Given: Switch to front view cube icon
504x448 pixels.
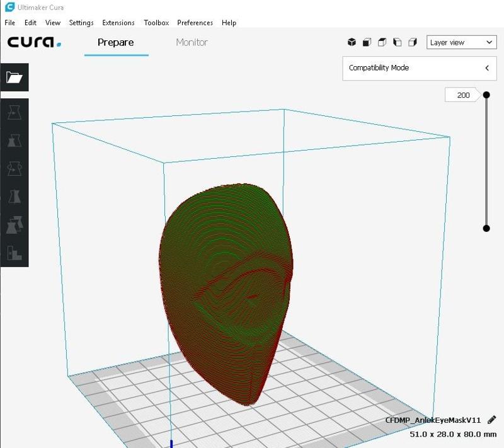Looking at the screenshot, I should [367, 42].
